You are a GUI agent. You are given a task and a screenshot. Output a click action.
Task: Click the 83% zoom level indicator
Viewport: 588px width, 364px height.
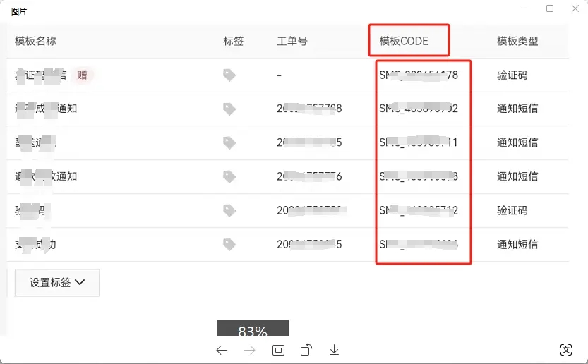(252, 331)
